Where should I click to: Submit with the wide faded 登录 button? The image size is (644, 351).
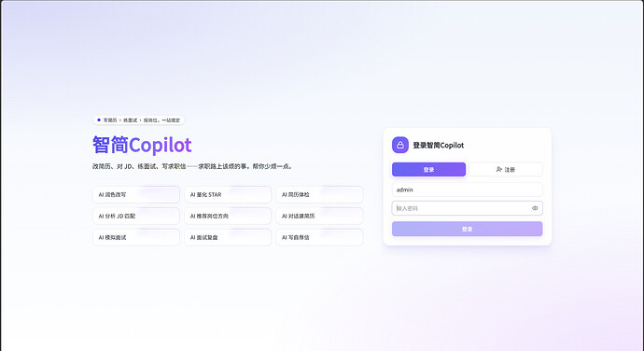point(467,229)
